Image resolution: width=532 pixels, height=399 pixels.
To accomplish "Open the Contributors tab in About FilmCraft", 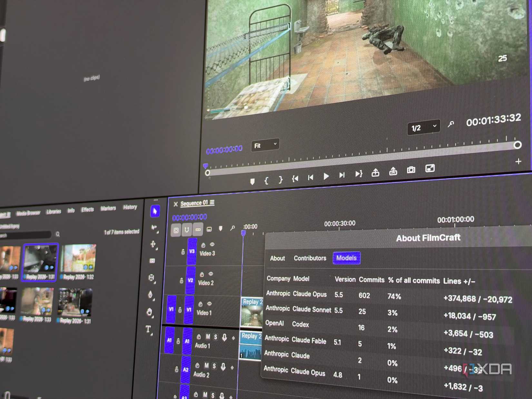I will pyautogui.click(x=310, y=258).
